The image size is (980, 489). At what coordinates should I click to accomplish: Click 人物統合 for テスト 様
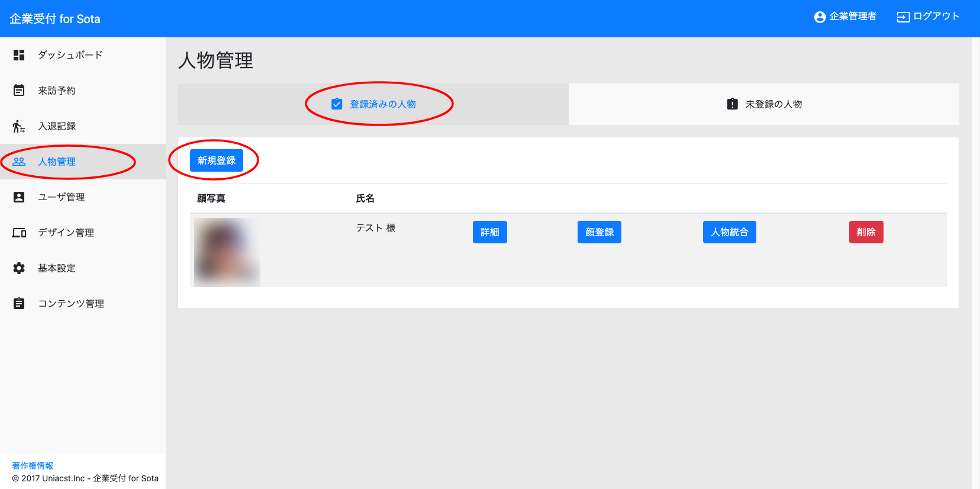click(730, 232)
